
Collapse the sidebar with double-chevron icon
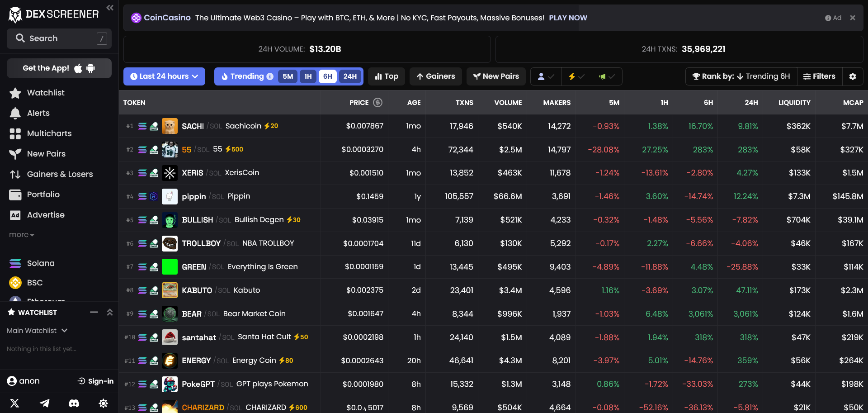[x=110, y=8]
